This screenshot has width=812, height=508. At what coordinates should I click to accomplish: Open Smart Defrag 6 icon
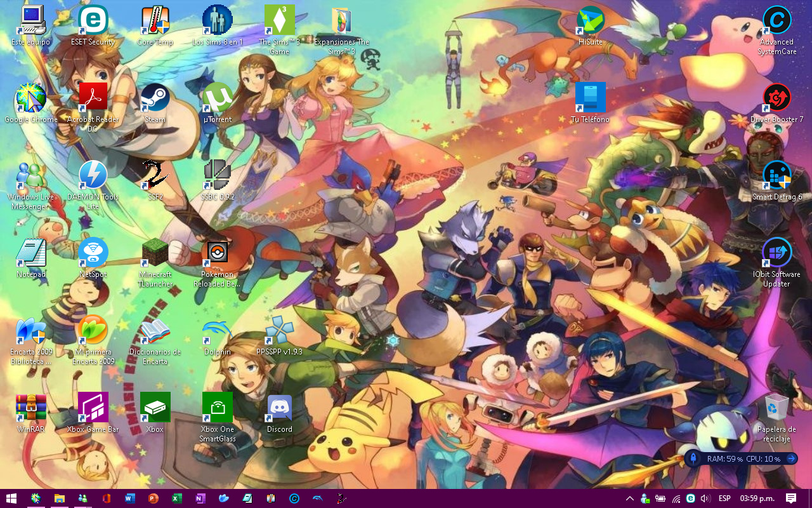777,181
